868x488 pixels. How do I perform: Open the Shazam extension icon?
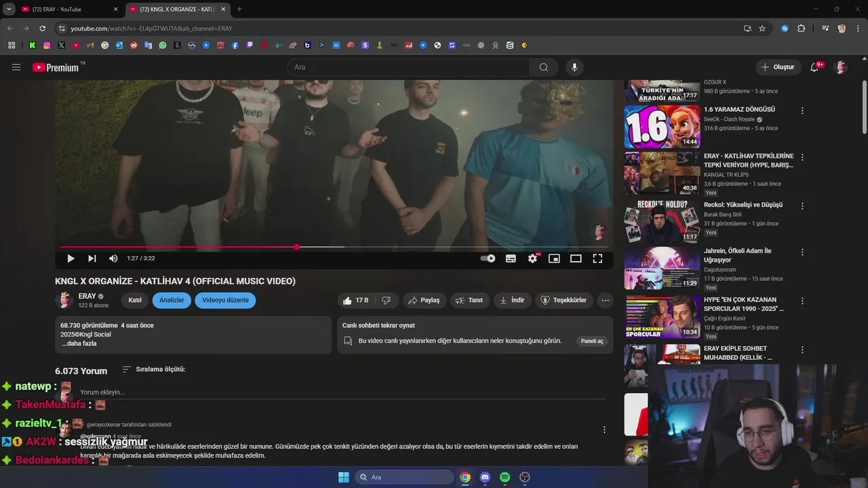[785, 28]
